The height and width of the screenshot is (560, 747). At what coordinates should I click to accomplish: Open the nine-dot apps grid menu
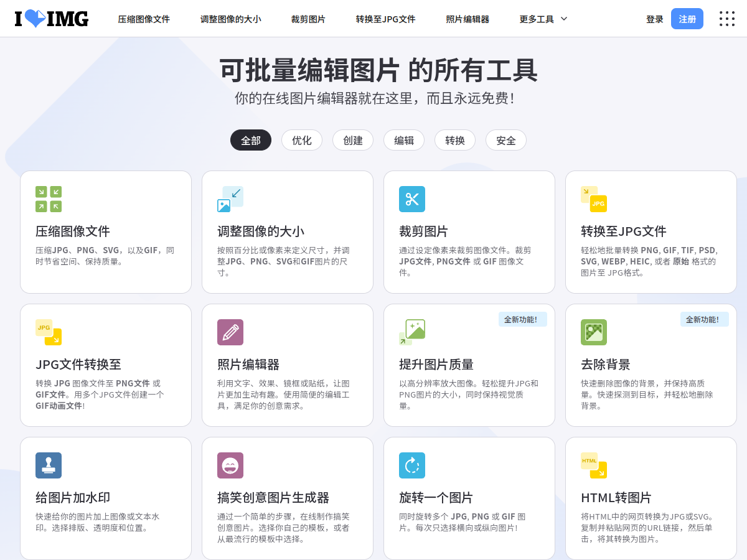point(727,19)
